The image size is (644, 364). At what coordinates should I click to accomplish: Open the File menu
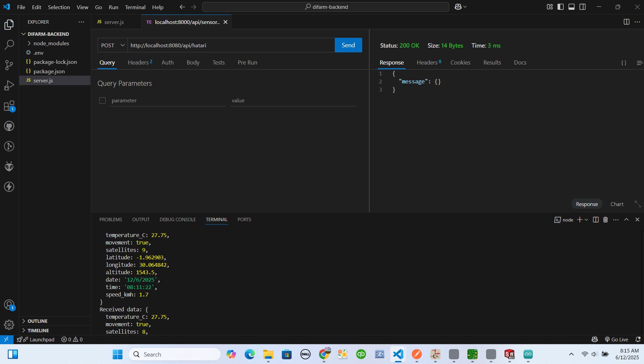tap(21, 7)
